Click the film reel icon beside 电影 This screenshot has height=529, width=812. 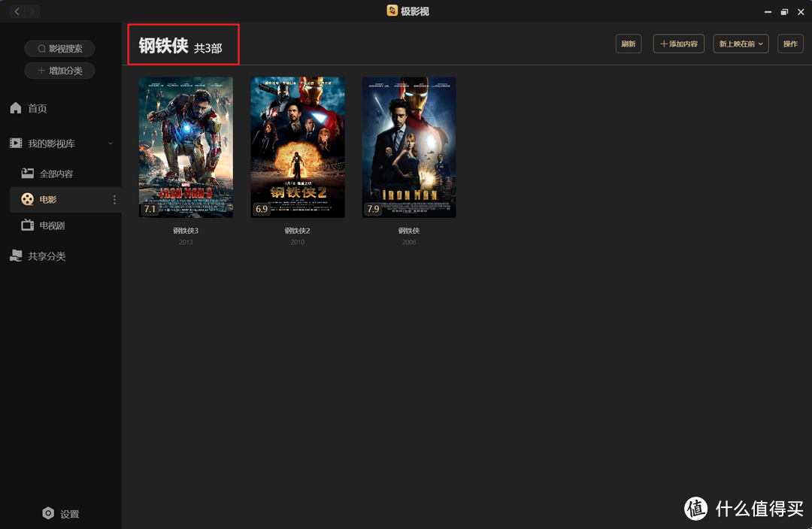tap(28, 199)
